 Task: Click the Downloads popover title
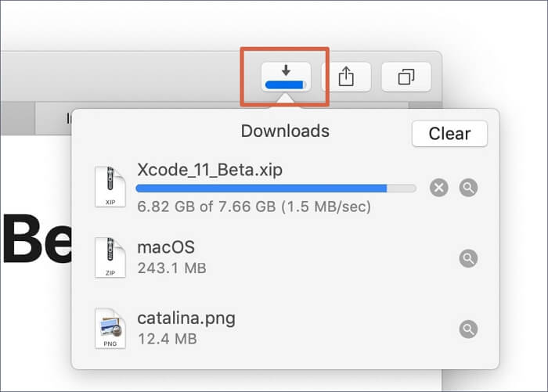(x=284, y=131)
